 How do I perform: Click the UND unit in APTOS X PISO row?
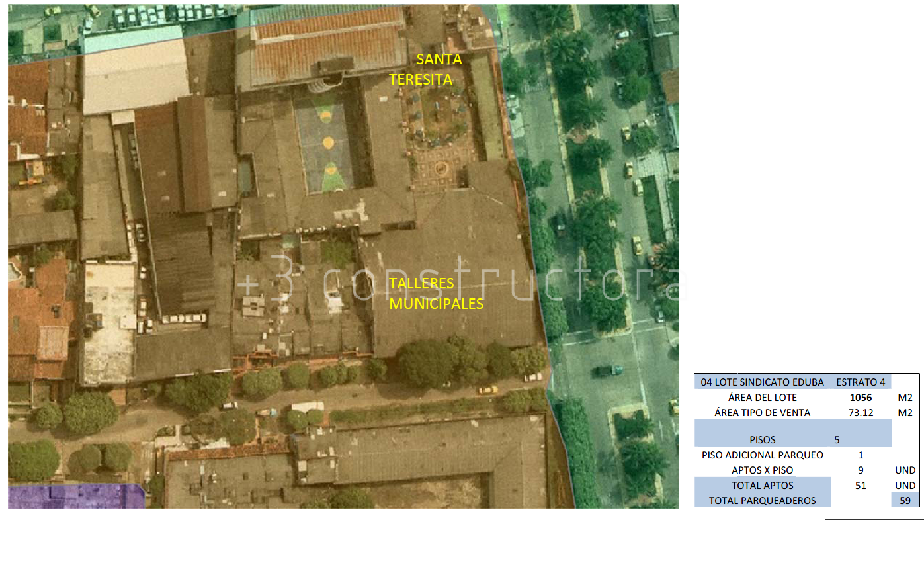(x=905, y=470)
